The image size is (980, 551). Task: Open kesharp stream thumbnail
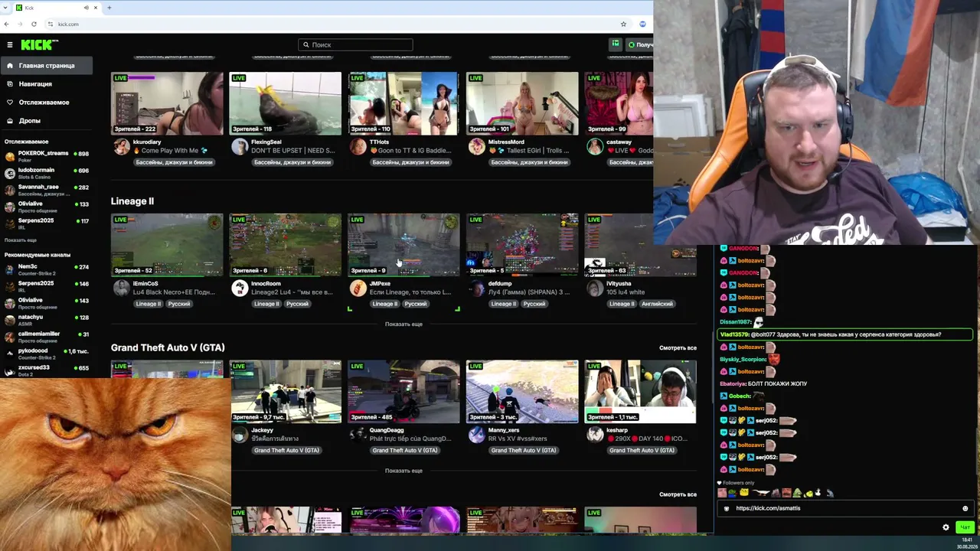(640, 391)
